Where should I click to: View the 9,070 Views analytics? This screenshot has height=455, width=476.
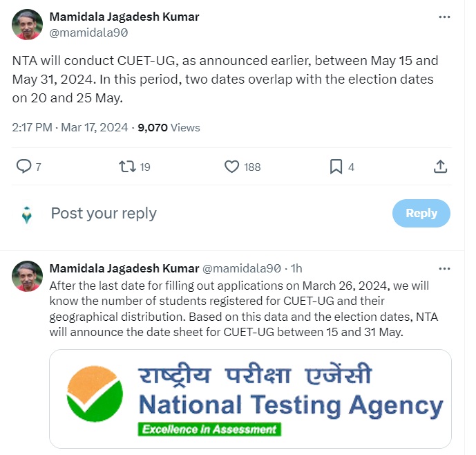pos(169,127)
